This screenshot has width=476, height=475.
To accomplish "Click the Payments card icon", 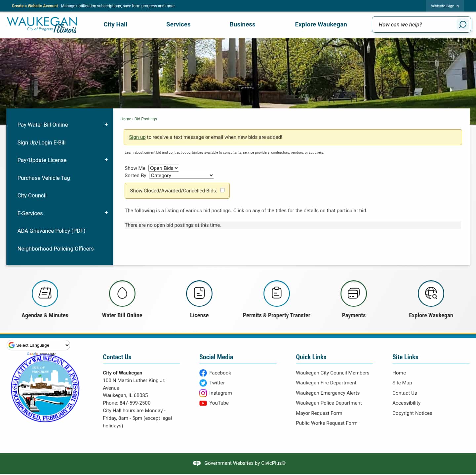I will click(x=354, y=293).
